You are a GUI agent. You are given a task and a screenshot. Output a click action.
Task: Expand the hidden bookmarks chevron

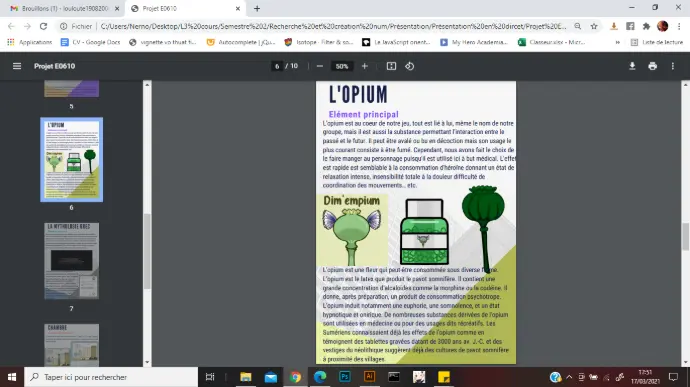618,42
